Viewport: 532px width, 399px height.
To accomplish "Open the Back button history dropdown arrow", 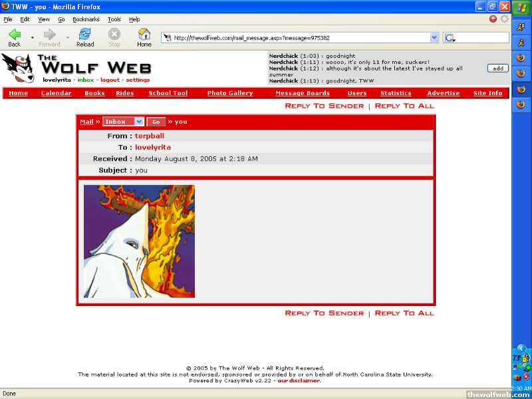I will (x=32, y=37).
